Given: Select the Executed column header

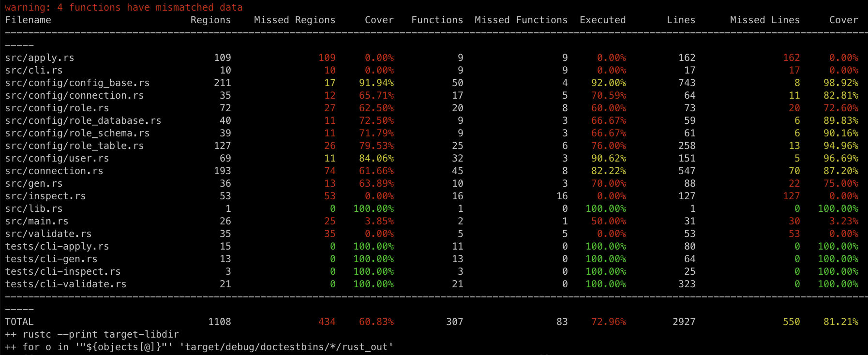Looking at the screenshot, I should click(x=602, y=20).
